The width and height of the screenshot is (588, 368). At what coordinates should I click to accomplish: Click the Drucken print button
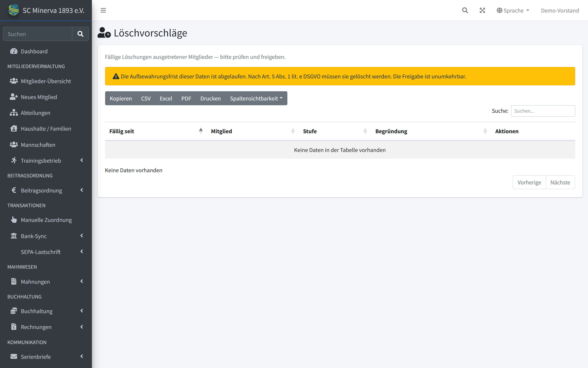coord(210,98)
